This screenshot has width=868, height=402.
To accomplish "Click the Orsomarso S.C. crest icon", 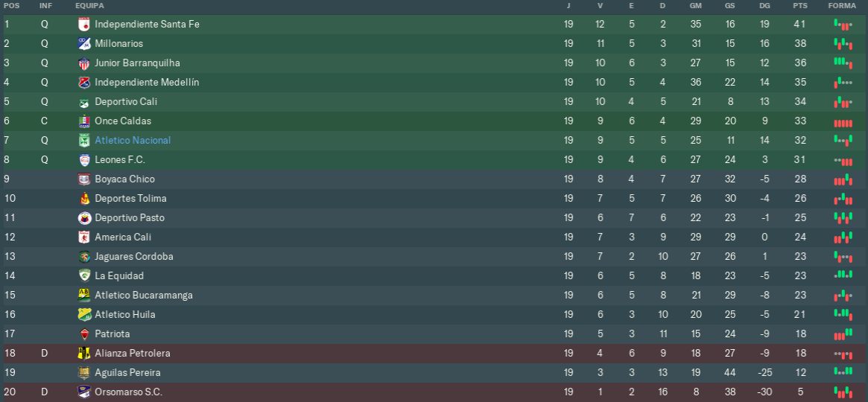I will click(83, 392).
